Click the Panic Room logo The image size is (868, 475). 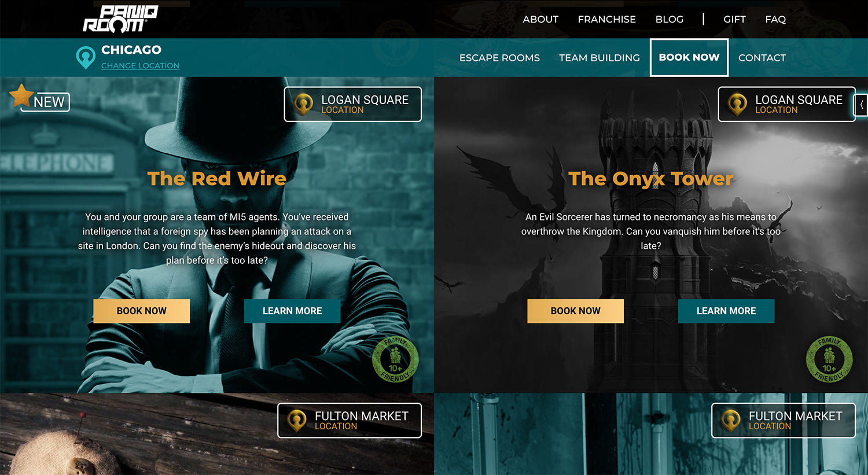click(120, 19)
